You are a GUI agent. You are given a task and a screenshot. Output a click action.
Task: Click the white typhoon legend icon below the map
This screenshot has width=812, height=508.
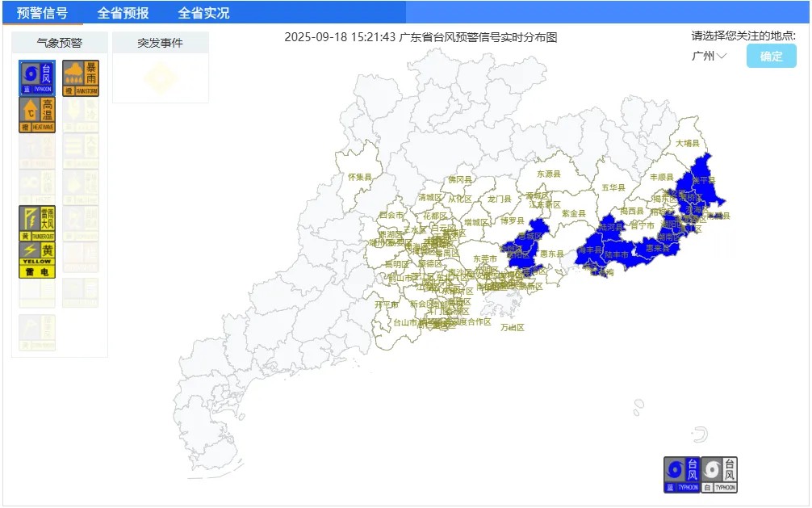point(719,474)
